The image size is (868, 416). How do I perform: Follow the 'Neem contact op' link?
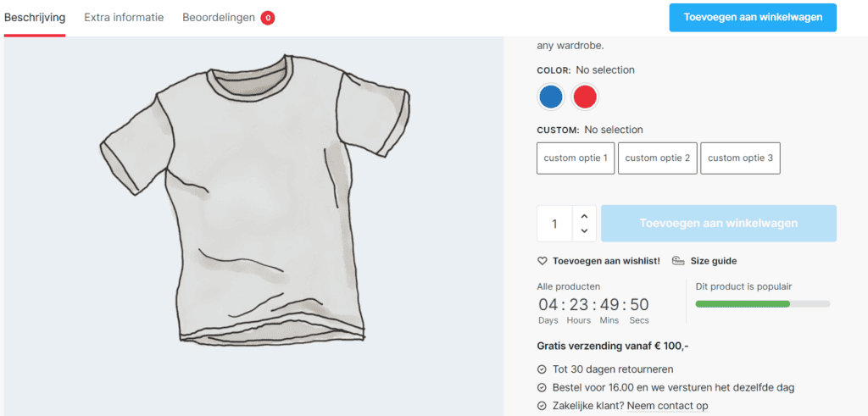pyautogui.click(x=665, y=407)
